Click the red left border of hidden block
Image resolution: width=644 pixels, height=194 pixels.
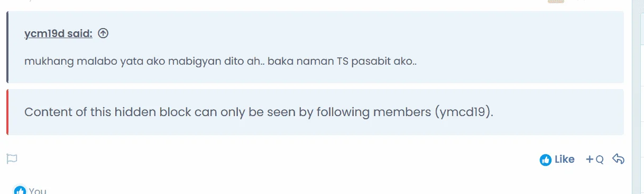7,112
